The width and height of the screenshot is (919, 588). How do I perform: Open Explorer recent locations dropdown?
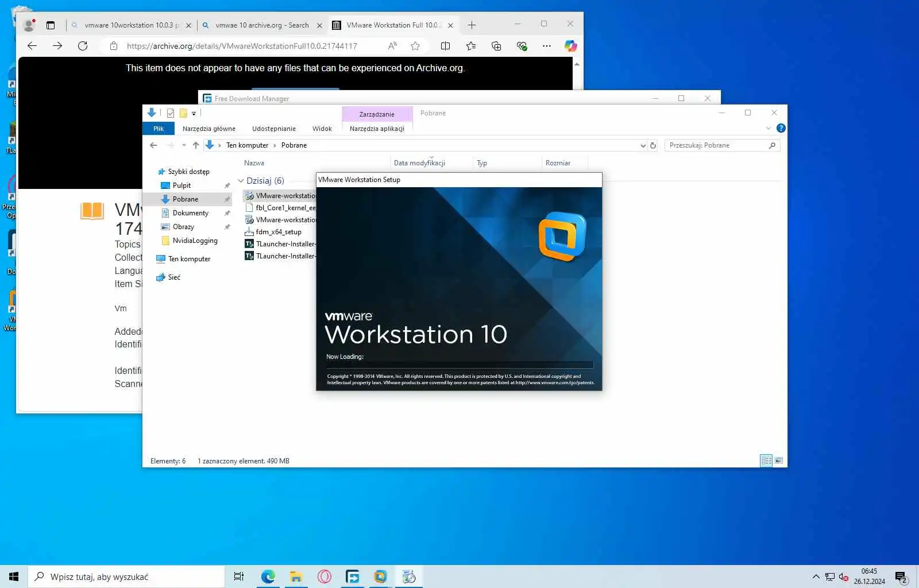click(184, 145)
